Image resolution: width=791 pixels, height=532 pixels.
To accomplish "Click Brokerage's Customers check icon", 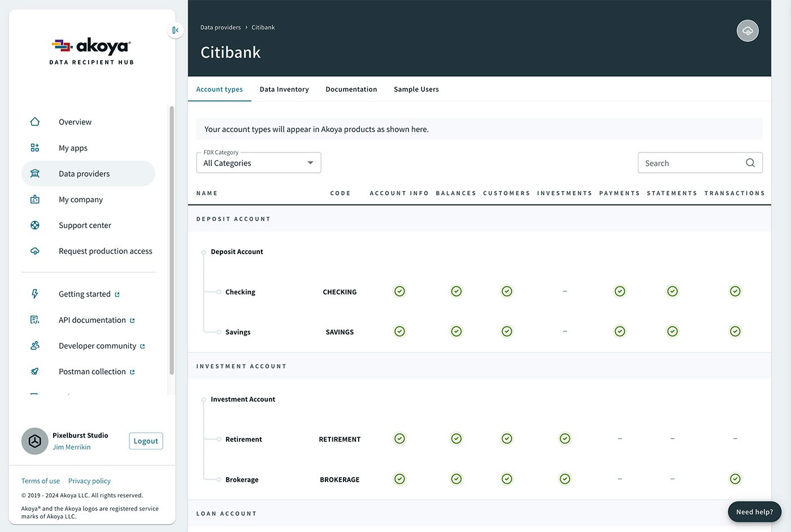I will pos(507,479).
